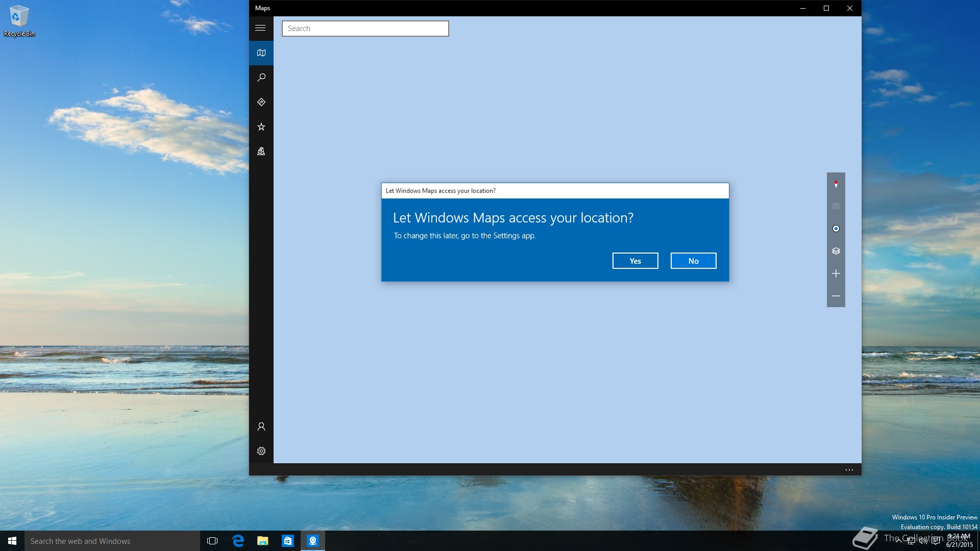Open the map layers control
The height and width of the screenshot is (551, 980).
coord(836,251)
